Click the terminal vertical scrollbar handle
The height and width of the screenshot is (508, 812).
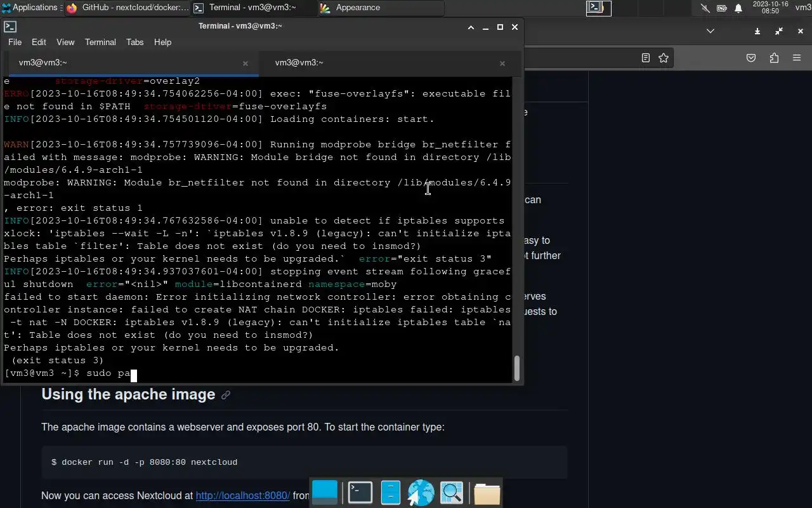point(517,368)
